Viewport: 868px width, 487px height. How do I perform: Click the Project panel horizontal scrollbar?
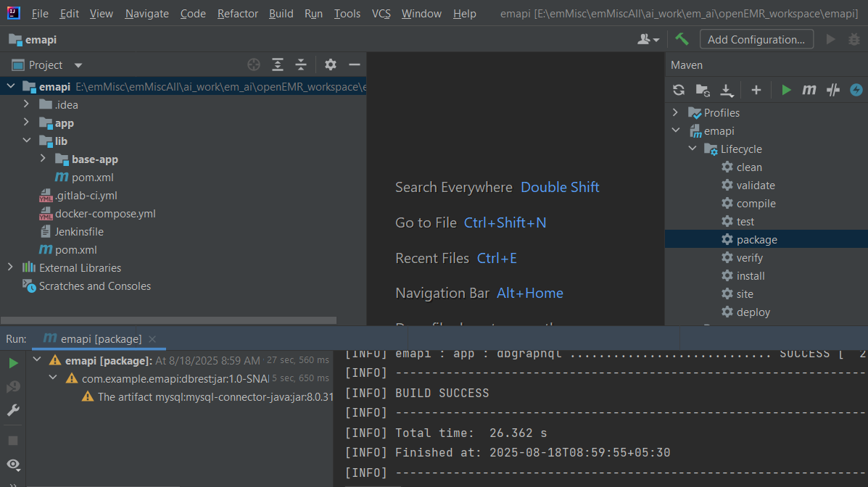pos(168,320)
